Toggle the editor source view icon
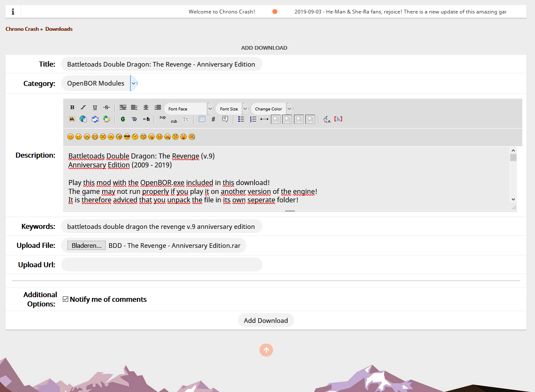 click(x=338, y=119)
